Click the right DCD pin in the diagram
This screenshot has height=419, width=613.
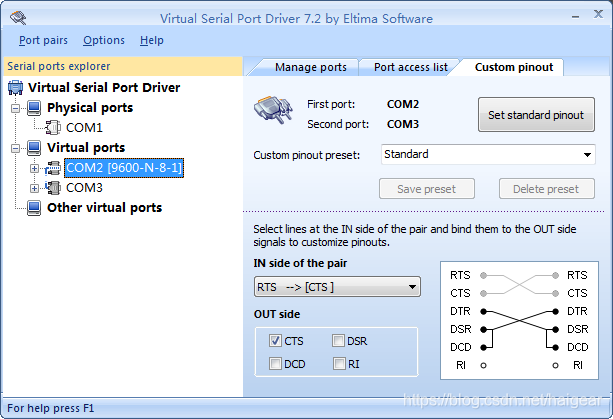[555, 347]
